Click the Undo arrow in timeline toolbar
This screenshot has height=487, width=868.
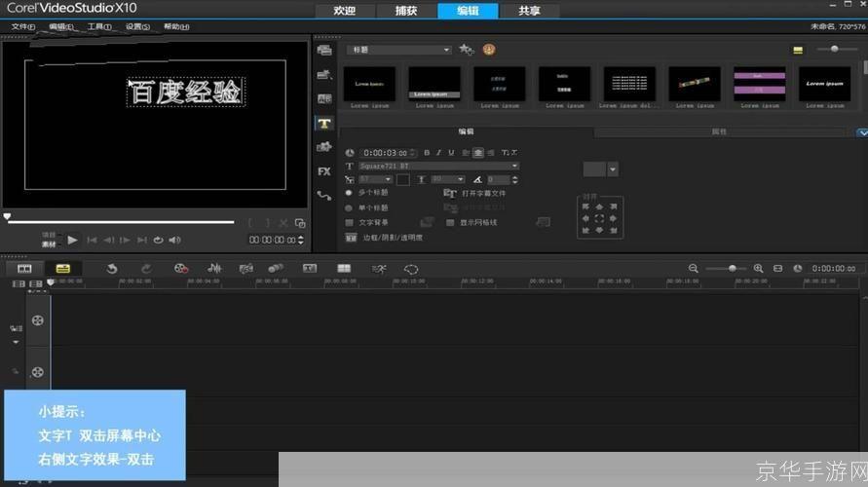112,269
